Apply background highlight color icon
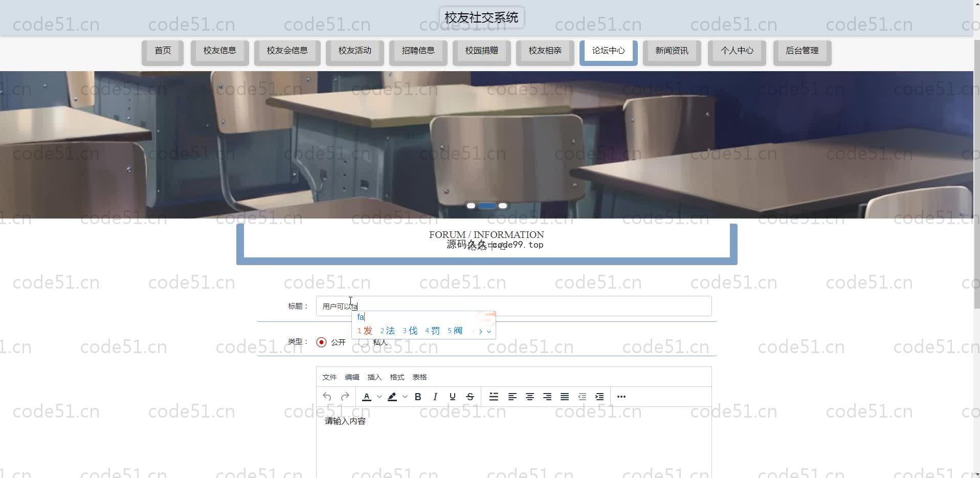Image resolution: width=980 pixels, height=478 pixels. click(x=392, y=397)
